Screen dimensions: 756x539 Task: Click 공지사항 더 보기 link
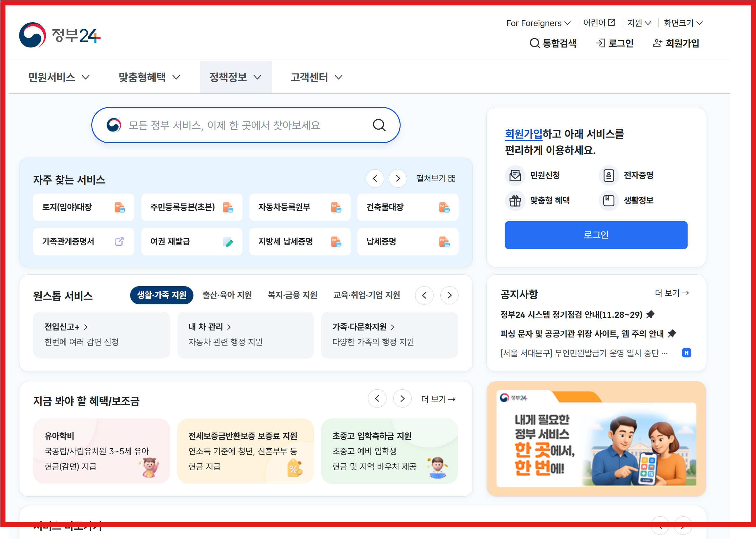(x=672, y=293)
